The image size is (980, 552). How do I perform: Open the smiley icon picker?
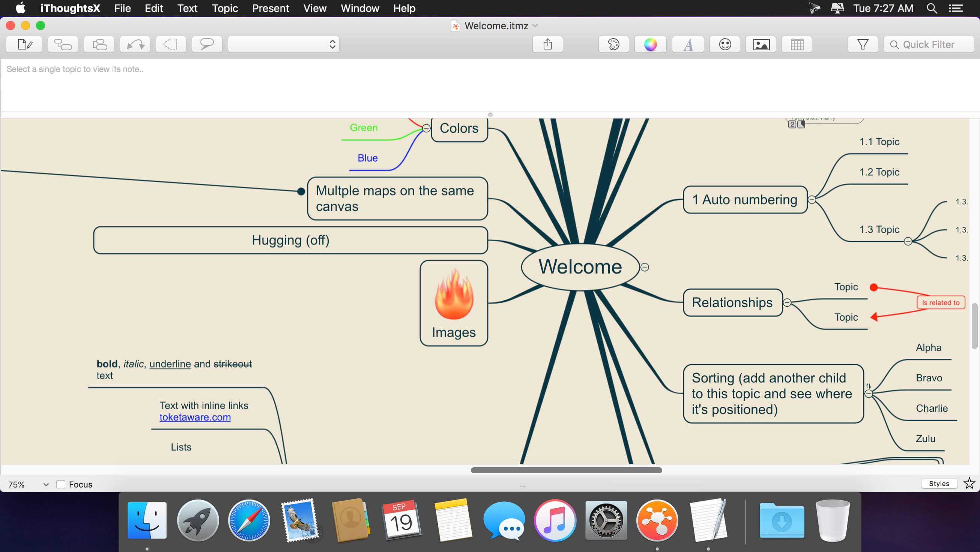[x=725, y=45]
